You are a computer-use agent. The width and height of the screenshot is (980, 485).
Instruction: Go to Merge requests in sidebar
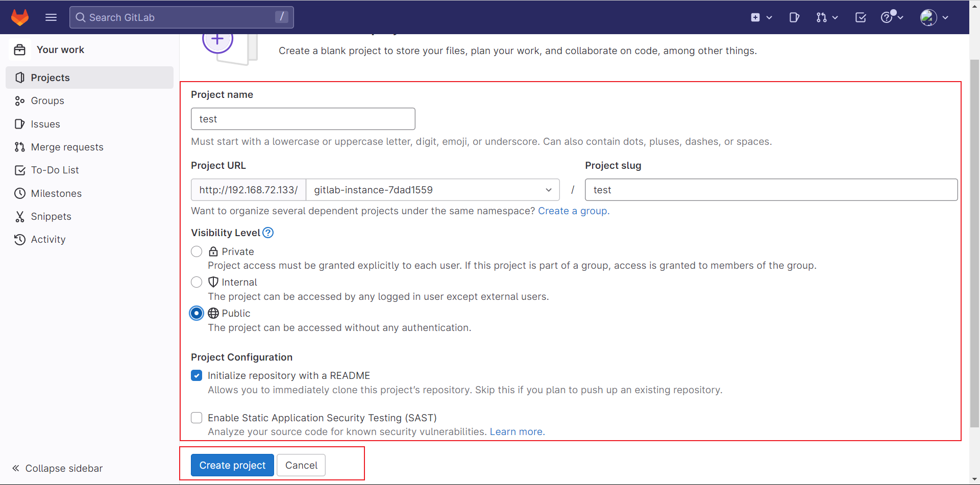point(90,147)
